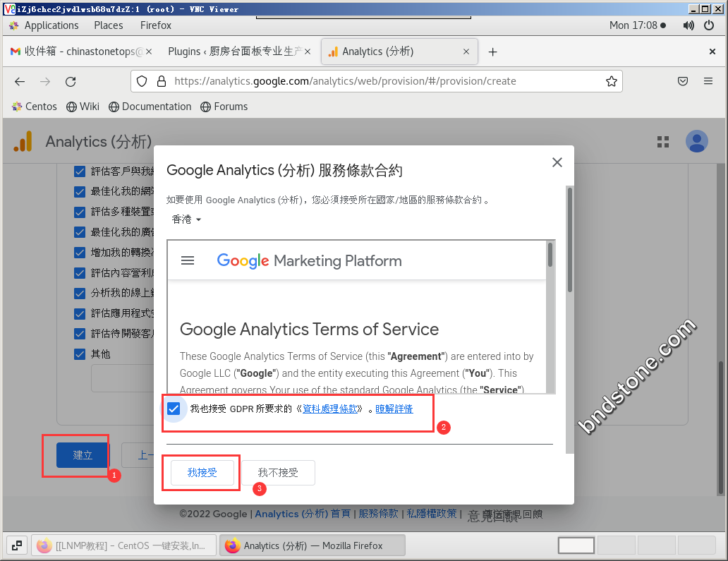Open the Pocket save icon

[683, 81]
